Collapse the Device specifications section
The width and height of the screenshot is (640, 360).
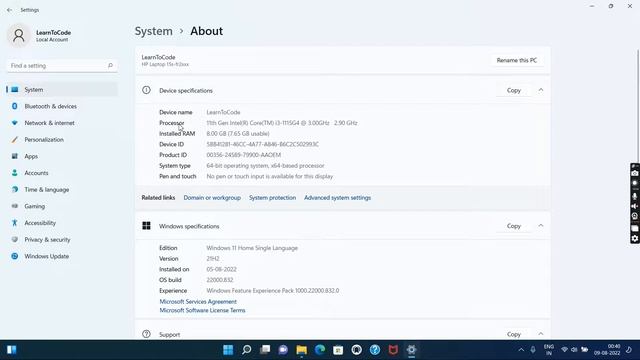541,90
